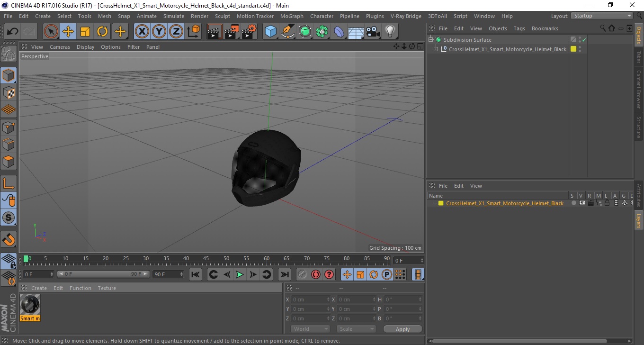This screenshot has height=345, width=644.
Task: Open the Layout Startup dropdown
Action: click(602, 16)
